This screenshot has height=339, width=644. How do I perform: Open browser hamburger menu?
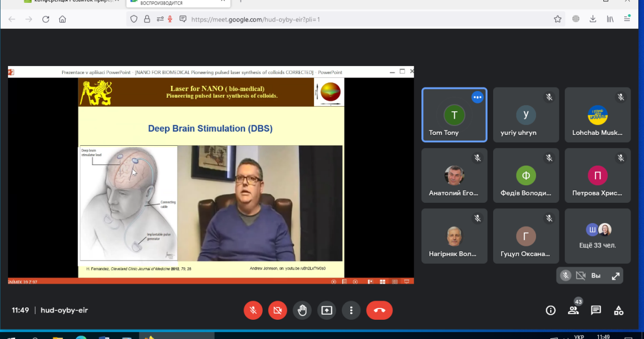(626, 19)
